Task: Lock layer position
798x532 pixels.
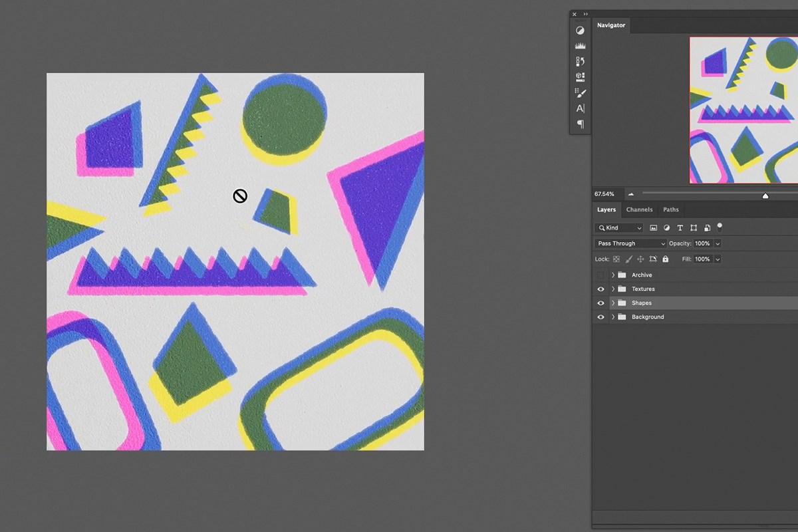Action: click(x=640, y=259)
